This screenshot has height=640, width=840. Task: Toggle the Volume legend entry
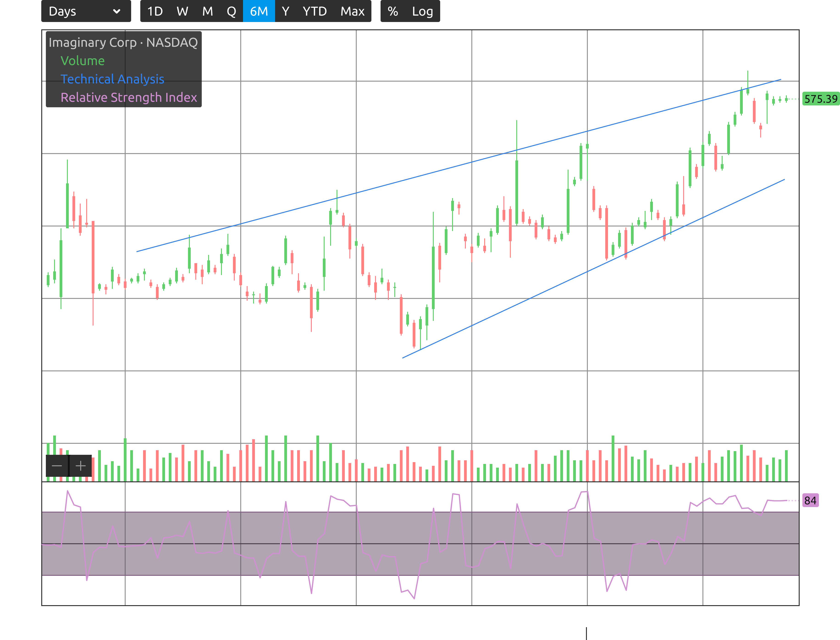[x=82, y=61]
